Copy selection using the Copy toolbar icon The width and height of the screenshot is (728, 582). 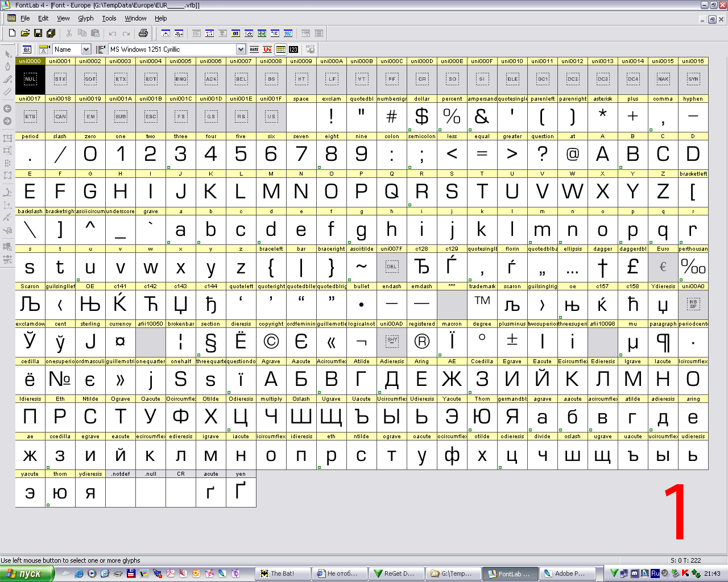[82, 34]
